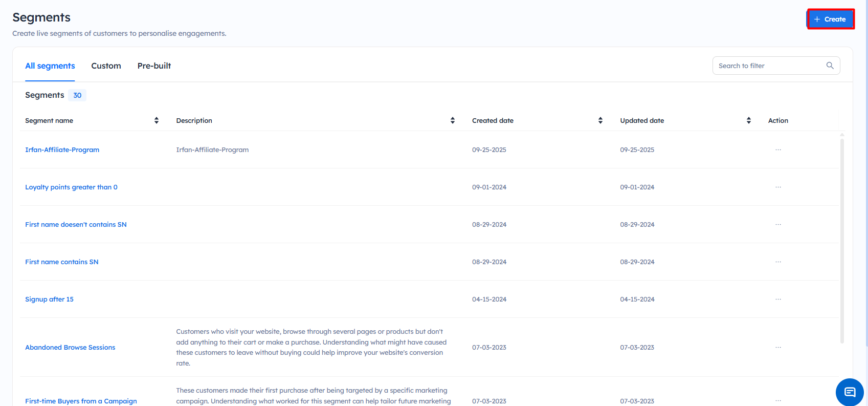Click the Create segment button
The height and width of the screenshot is (406, 868).
pyautogui.click(x=830, y=19)
